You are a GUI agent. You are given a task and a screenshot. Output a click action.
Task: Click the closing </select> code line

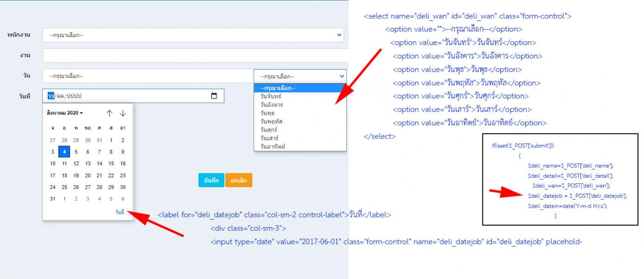(x=380, y=136)
